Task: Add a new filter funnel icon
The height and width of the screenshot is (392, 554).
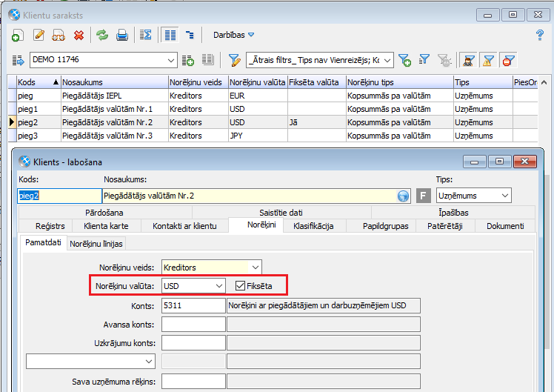Action: tap(404, 61)
